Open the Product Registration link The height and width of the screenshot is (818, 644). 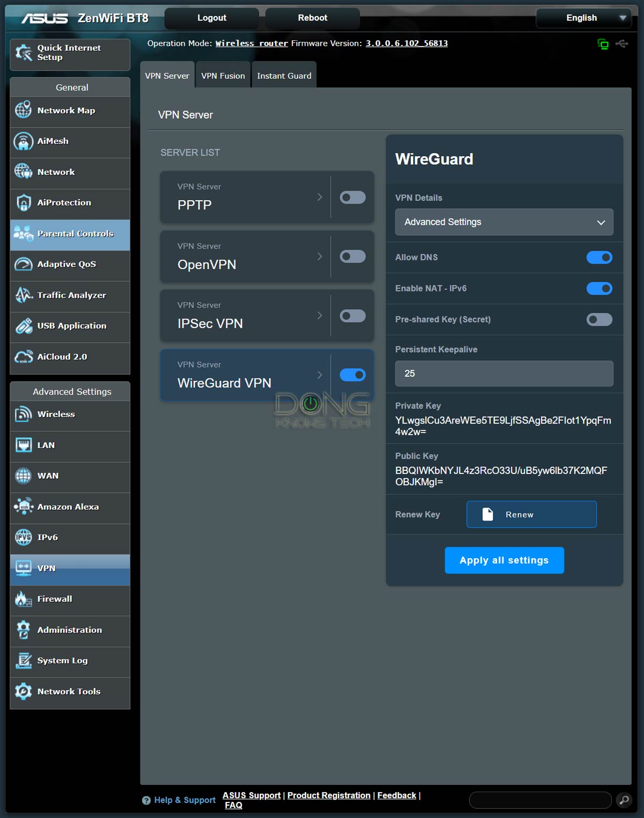tap(329, 795)
